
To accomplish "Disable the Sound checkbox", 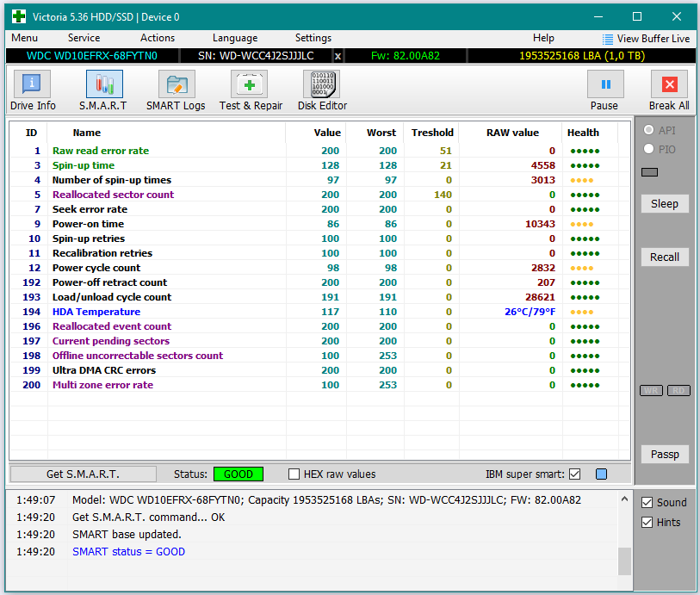I will [x=647, y=502].
